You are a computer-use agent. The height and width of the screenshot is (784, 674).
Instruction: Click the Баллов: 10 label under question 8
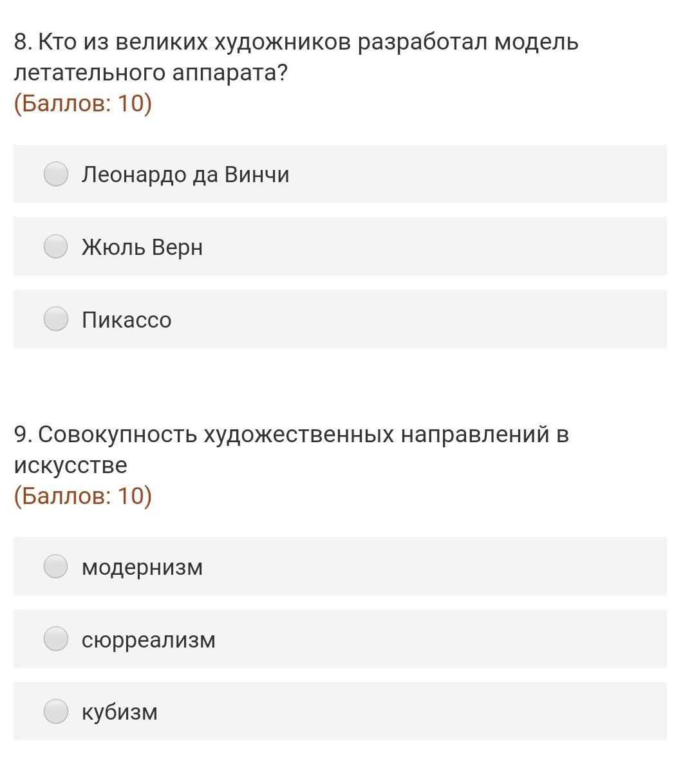pyautogui.click(x=83, y=103)
